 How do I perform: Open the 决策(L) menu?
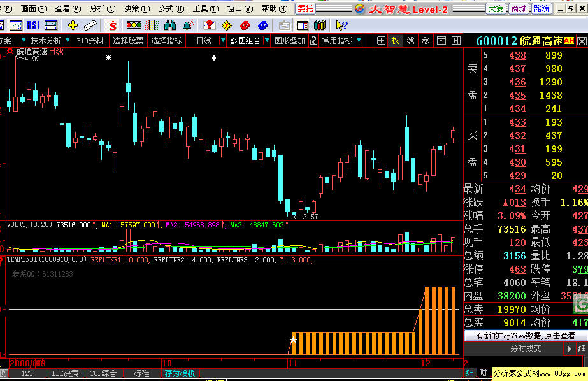(x=136, y=9)
